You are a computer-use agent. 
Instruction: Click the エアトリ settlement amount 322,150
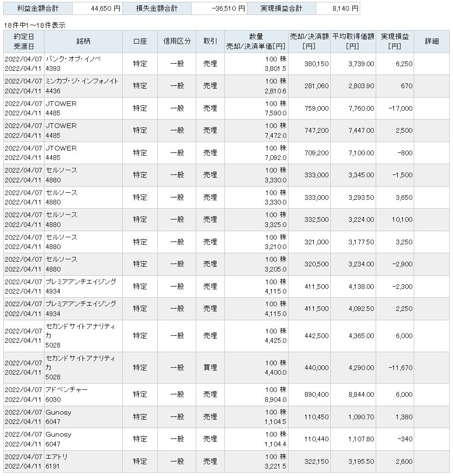pyautogui.click(x=317, y=461)
